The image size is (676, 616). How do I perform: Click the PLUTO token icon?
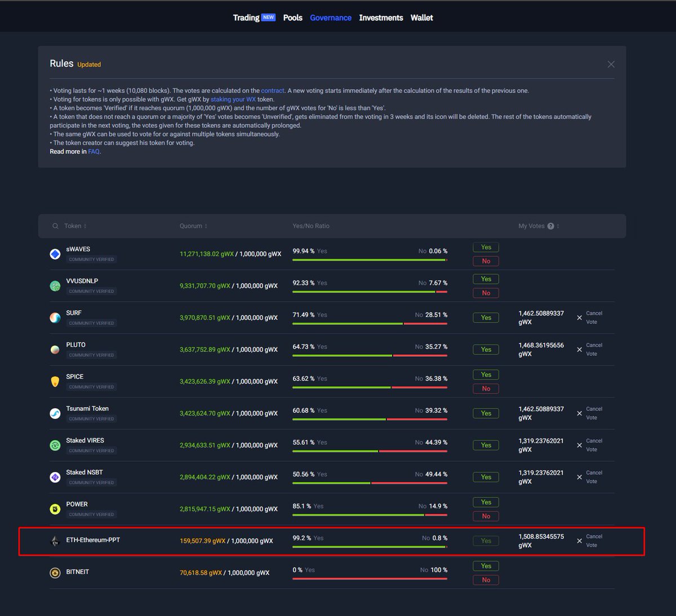tap(55, 350)
